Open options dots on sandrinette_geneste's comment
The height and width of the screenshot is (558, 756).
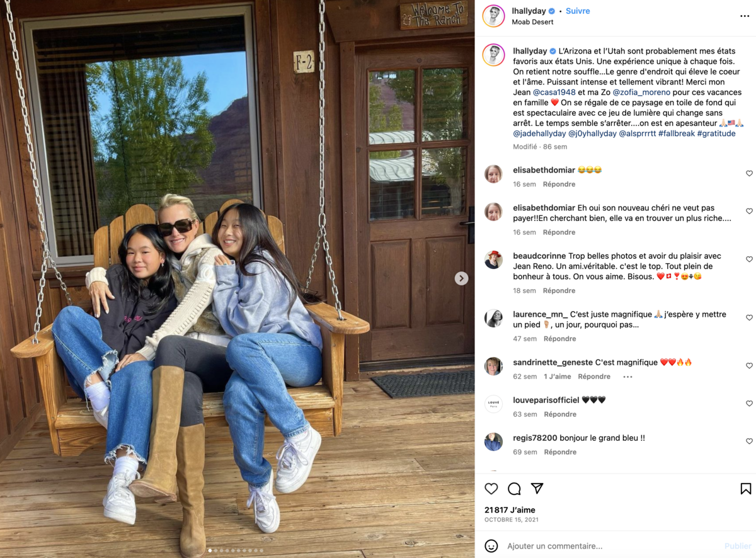point(627,377)
